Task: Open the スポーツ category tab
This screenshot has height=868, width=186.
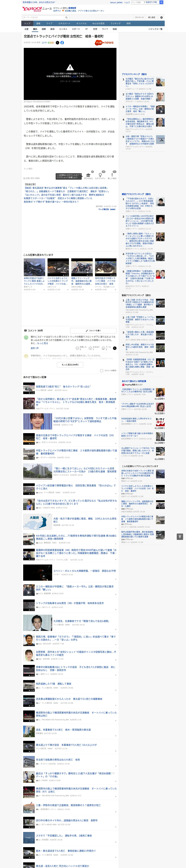Action: [x=76, y=29]
